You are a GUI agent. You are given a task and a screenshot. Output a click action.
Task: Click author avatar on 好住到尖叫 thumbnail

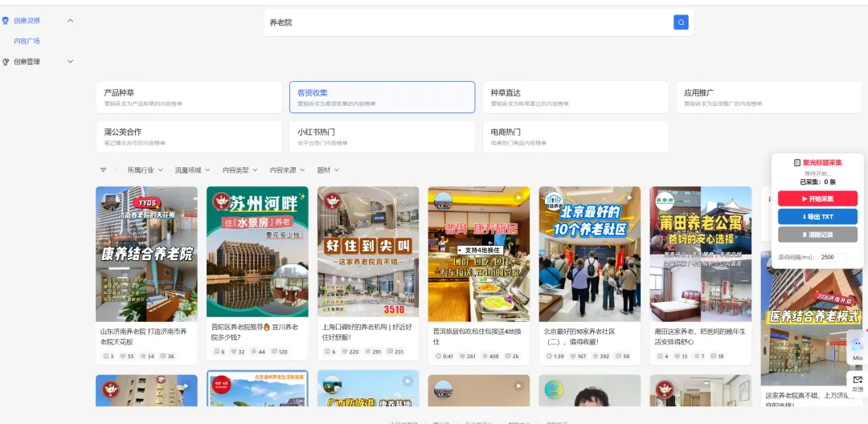coord(332,201)
